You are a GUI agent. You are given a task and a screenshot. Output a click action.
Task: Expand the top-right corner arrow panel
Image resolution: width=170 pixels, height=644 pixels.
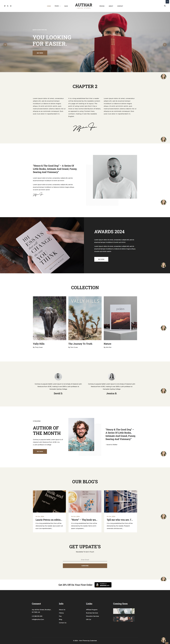click(x=167, y=2)
